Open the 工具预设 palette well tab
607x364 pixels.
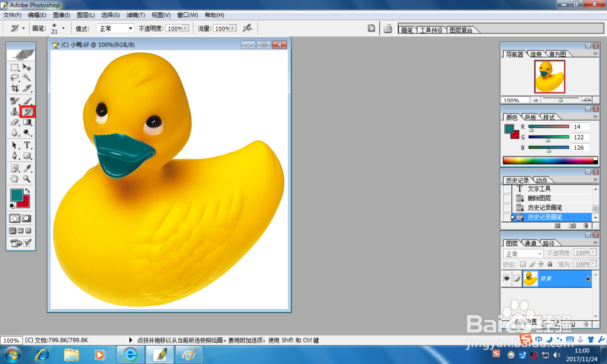coord(431,30)
